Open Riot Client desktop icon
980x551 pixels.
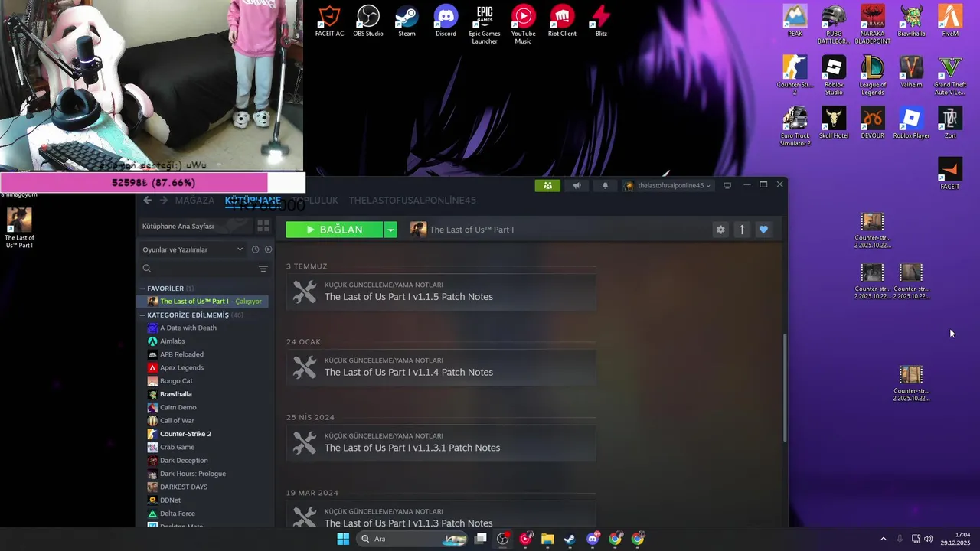point(562,21)
